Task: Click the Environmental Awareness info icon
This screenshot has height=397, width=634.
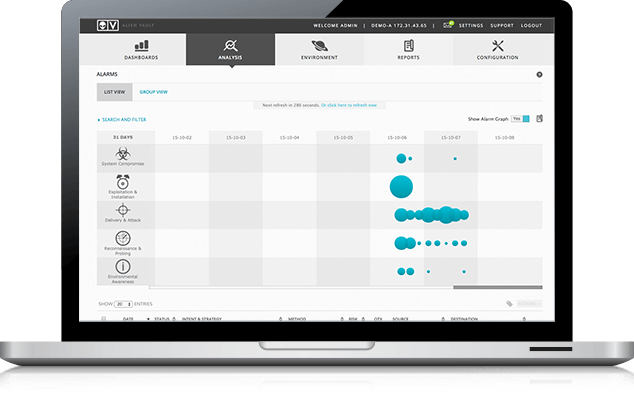Action: (x=123, y=266)
